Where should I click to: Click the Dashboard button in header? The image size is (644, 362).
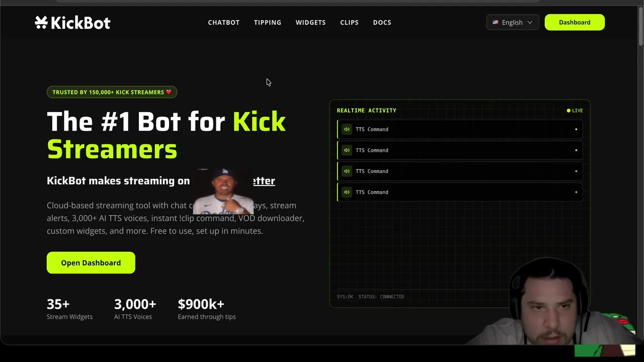575,22
